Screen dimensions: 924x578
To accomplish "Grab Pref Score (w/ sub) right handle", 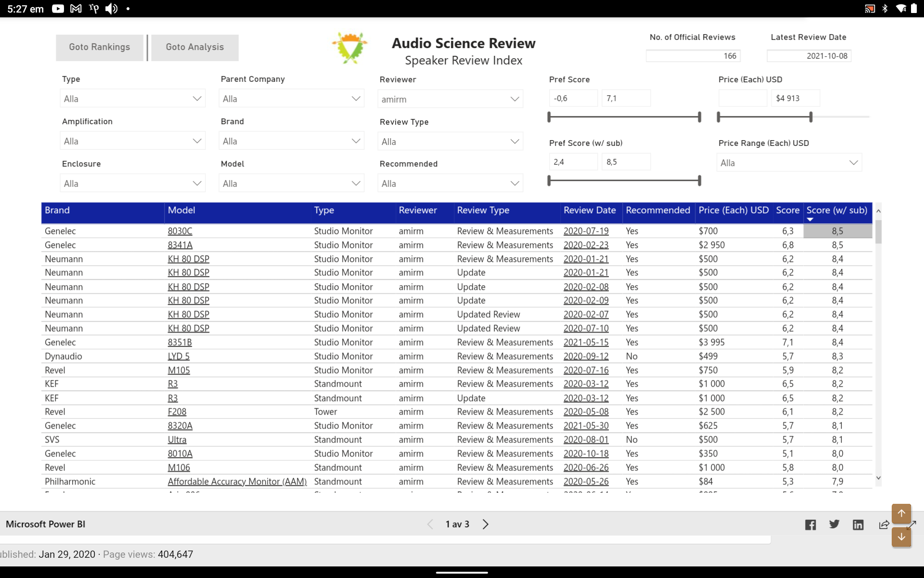I will point(699,181).
